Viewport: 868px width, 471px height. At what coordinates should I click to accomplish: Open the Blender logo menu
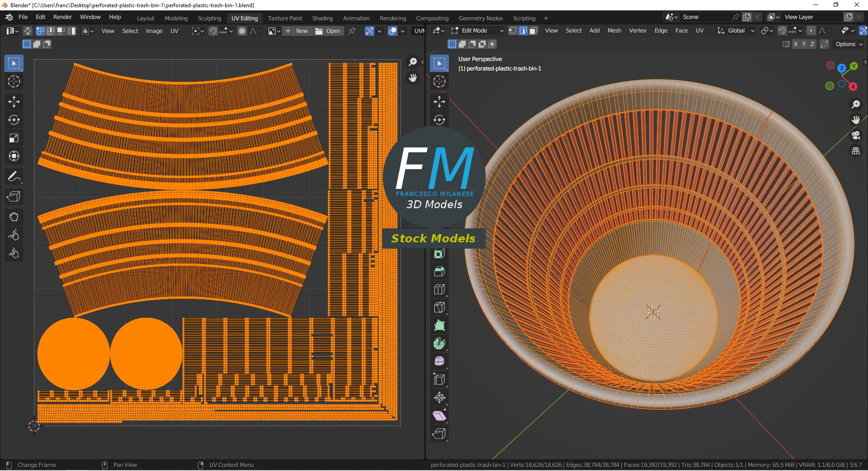coord(9,17)
